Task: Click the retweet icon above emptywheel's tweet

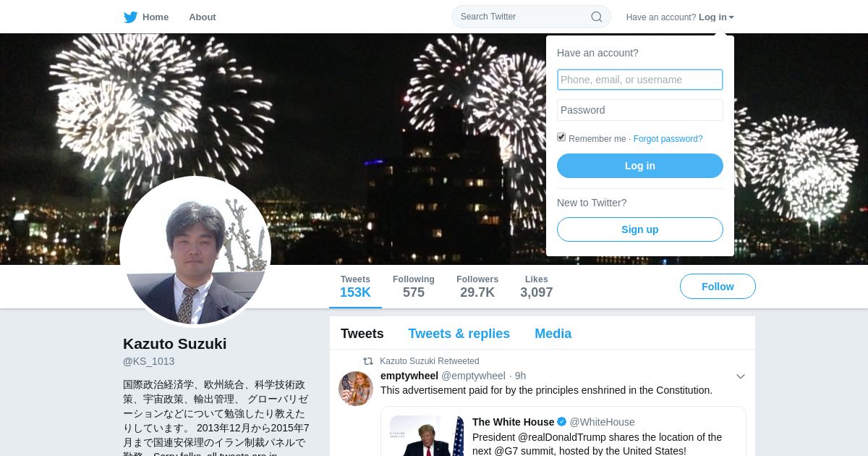Action: pos(368,361)
